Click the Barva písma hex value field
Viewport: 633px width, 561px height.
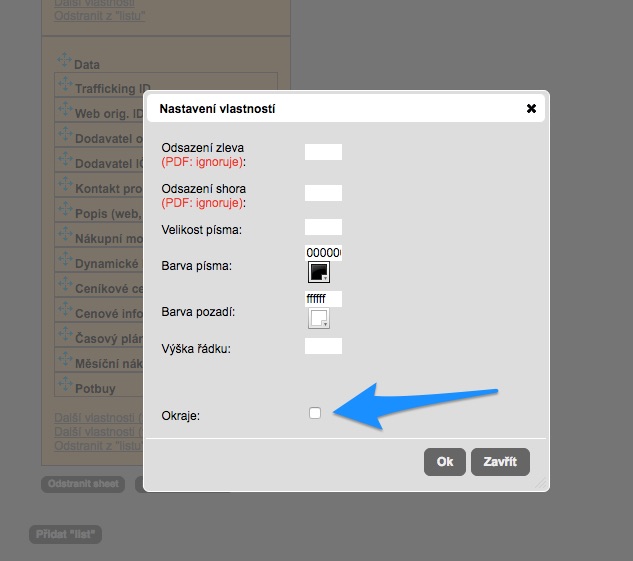(323, 252)
